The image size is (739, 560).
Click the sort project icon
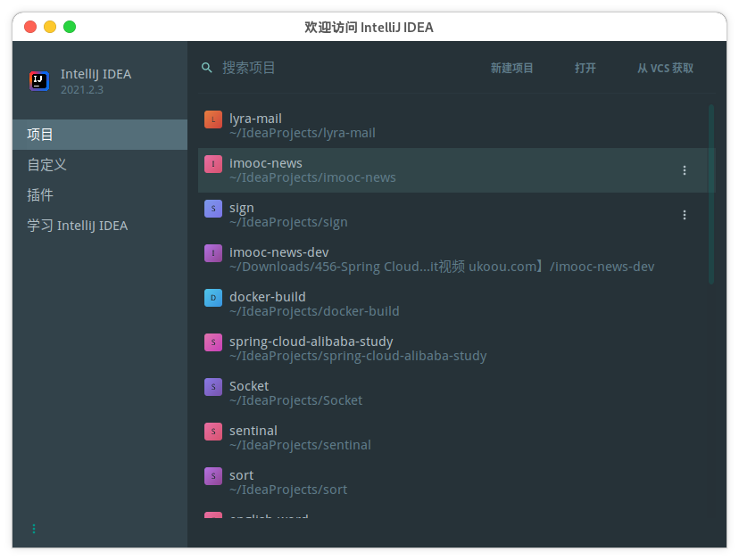[x=213, y=476]
